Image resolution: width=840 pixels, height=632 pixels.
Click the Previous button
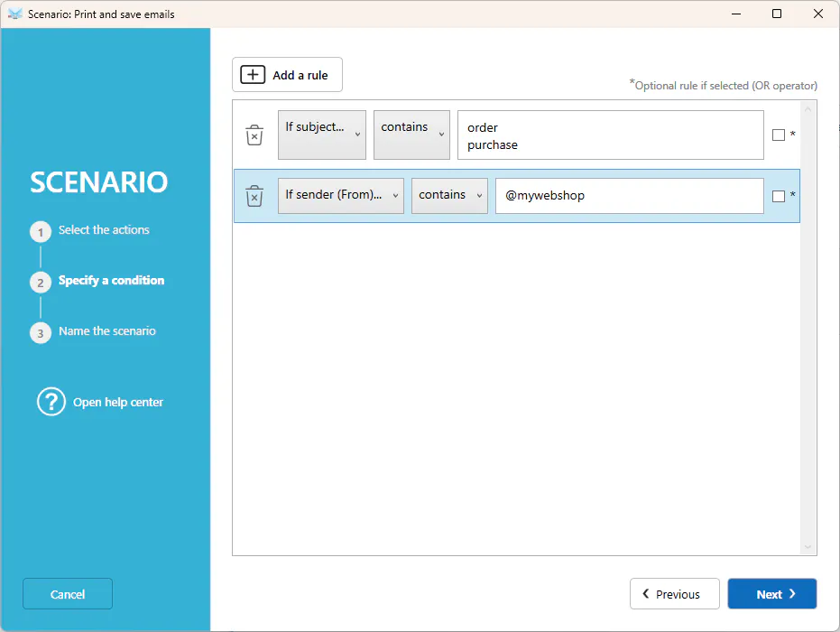[675, 593]
